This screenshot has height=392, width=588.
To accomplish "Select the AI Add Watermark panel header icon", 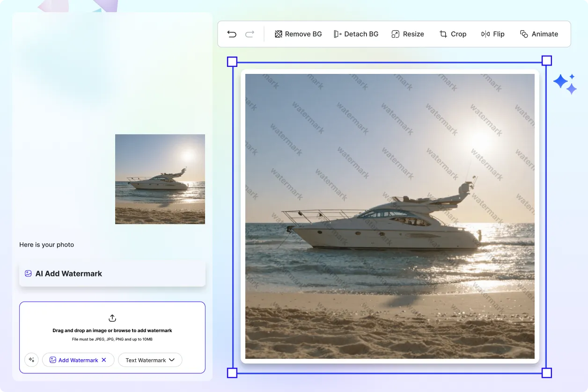I will [x=29, y=273].
